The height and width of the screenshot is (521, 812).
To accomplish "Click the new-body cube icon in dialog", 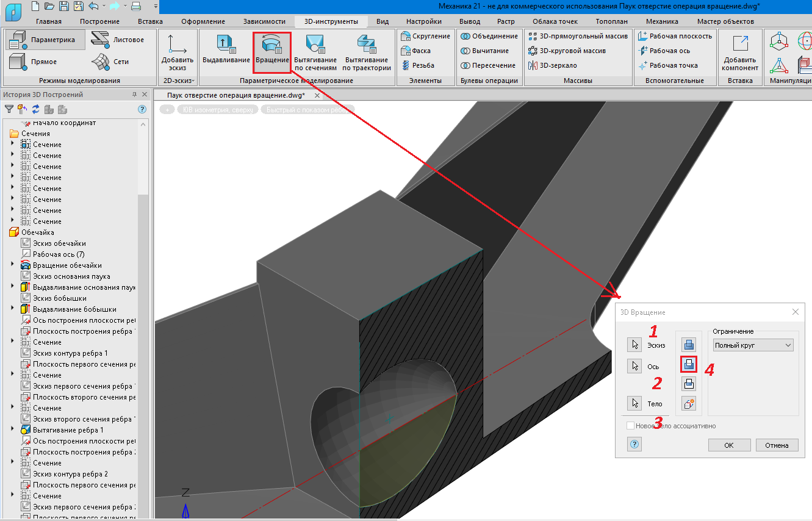I will click(688, 403).
